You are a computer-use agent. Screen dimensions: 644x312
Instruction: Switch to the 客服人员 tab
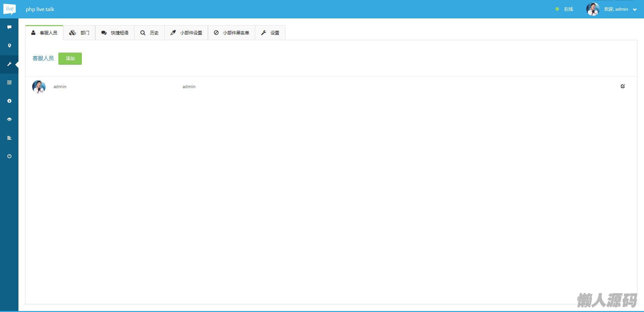point(44,33)
